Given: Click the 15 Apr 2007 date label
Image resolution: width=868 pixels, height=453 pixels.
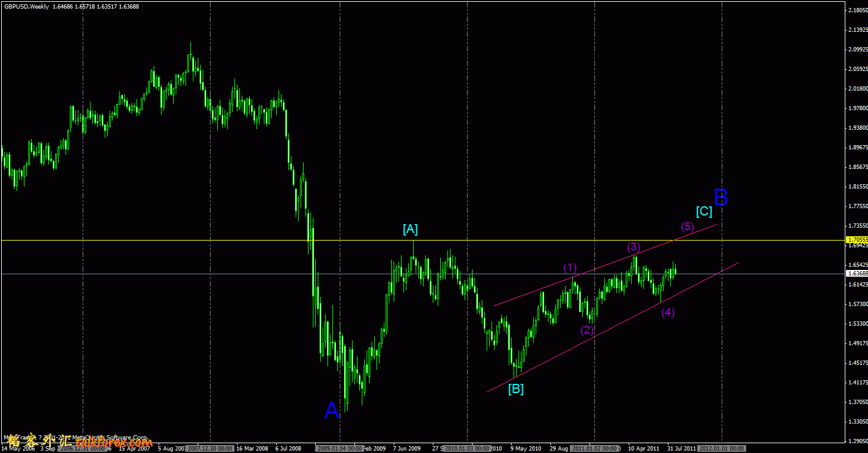Looking at the screenshot, I should [x=134, y=449].
